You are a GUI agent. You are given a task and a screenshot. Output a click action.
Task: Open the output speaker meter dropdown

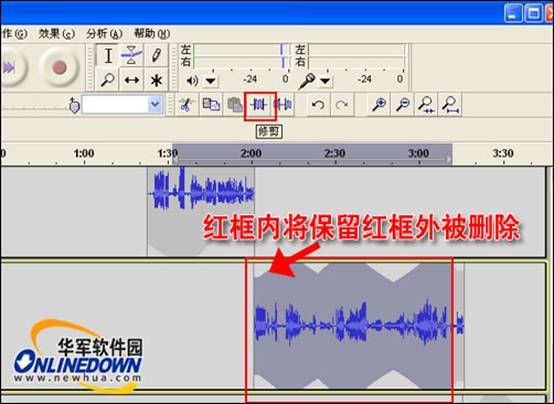point(211,81)
